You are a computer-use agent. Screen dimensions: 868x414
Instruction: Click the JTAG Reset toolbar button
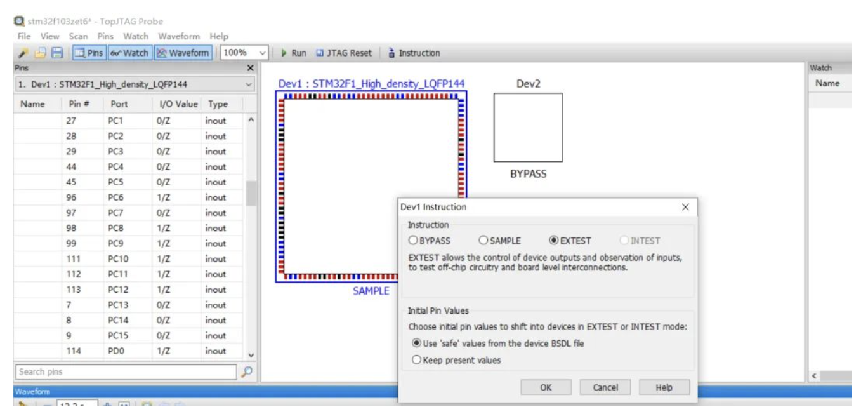click(x=344, y=53)
